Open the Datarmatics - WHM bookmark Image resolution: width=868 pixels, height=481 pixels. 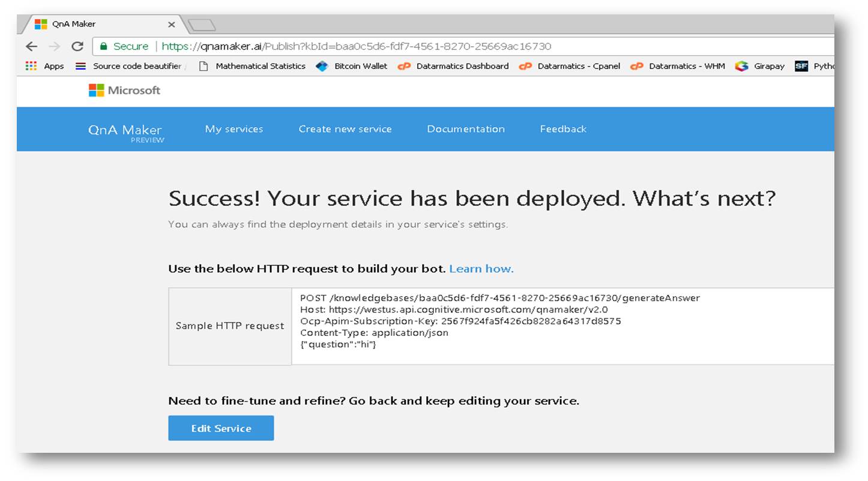click(x=678, y=66)
